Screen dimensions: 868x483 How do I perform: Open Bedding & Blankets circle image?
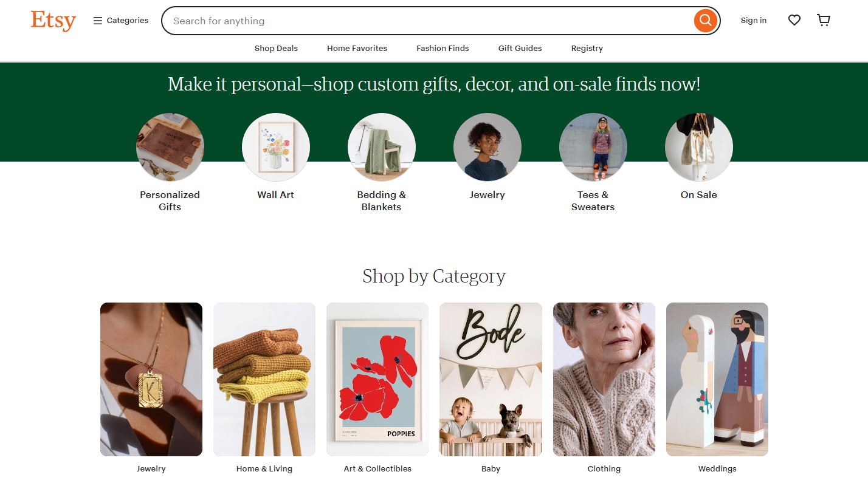pyautogui.click(x=382, y=147)
